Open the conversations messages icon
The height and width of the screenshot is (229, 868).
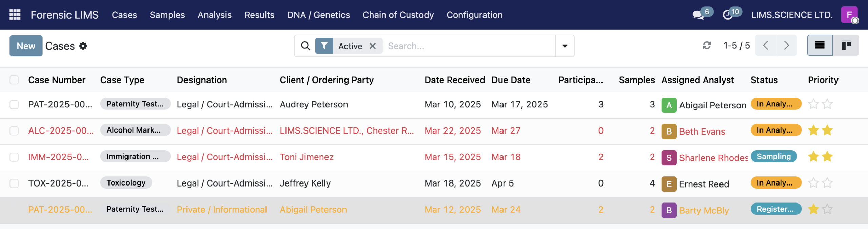point(698,15)
